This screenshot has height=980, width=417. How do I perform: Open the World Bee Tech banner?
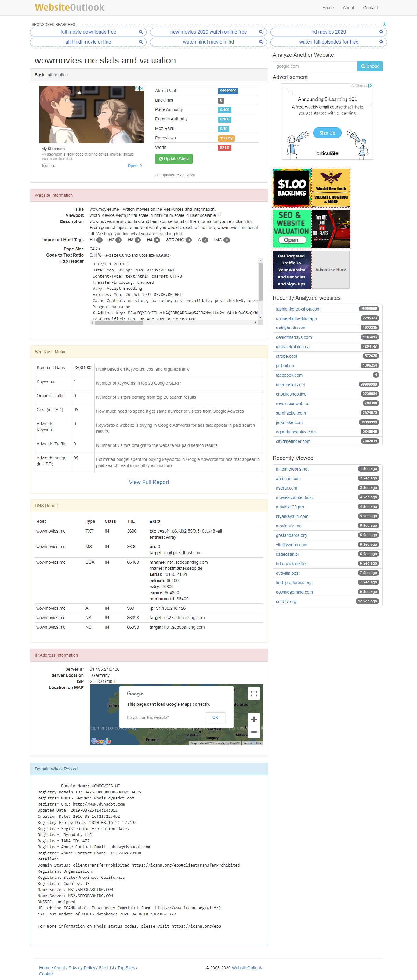[x=331, y=188]
